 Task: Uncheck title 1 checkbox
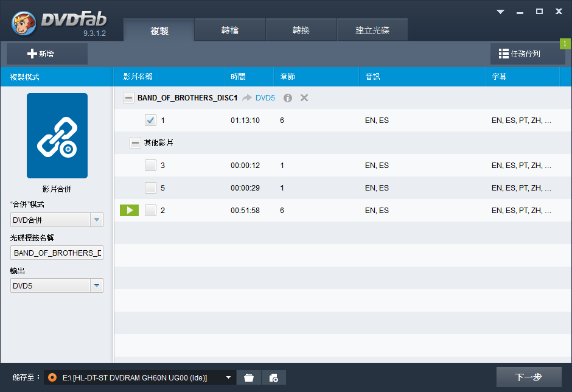pyautogui.click(x=151, y=121)
